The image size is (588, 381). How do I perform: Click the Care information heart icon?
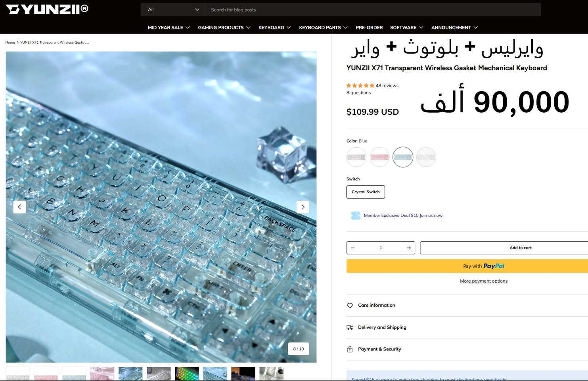point(350,306)
